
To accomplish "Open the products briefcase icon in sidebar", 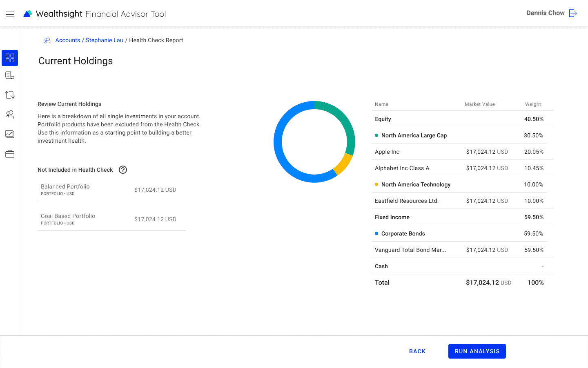I will click(10, 154).
